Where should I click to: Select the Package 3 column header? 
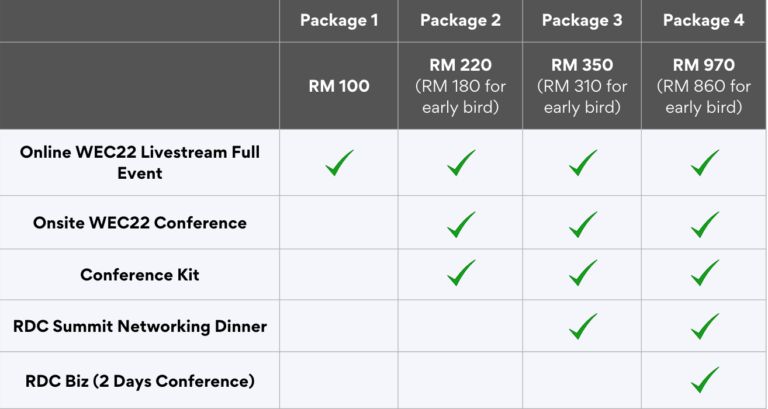(x=582, y=20)
